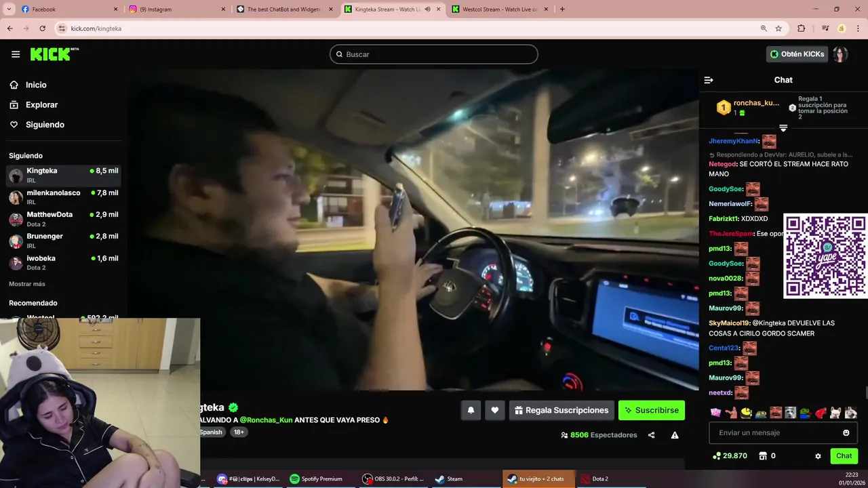Open chat settings gear icon

818,456
